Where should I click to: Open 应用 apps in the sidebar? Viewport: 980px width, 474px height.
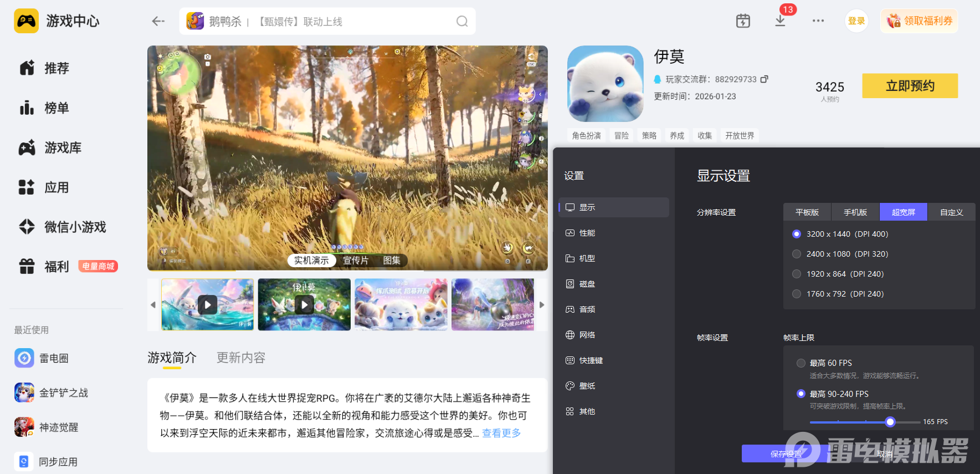pyautogui.click(x=44, y=187)
